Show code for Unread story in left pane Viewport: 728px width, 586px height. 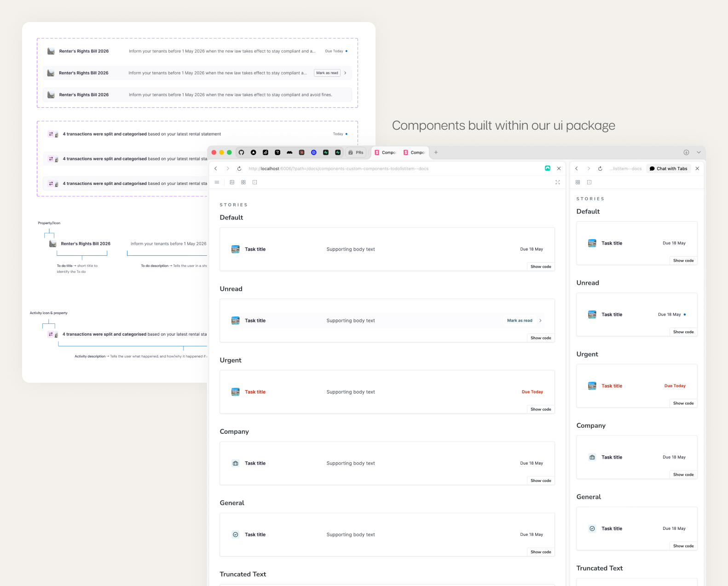(541, 338)
